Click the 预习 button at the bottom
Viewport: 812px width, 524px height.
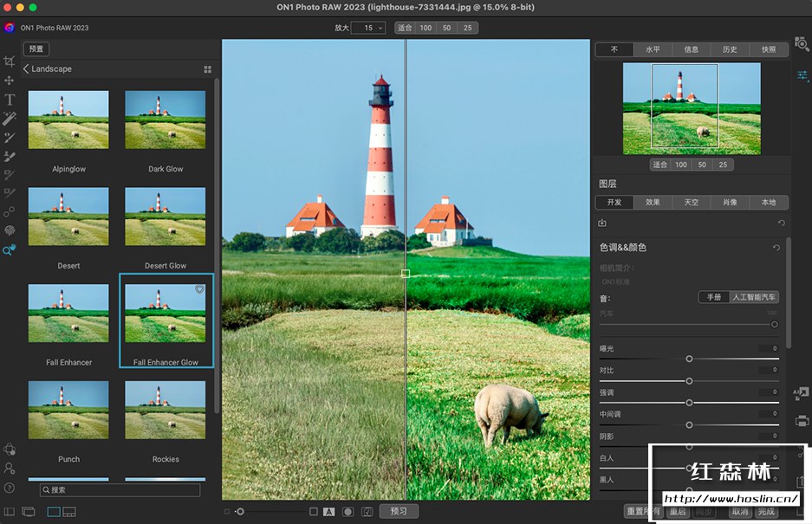[398, 510]
